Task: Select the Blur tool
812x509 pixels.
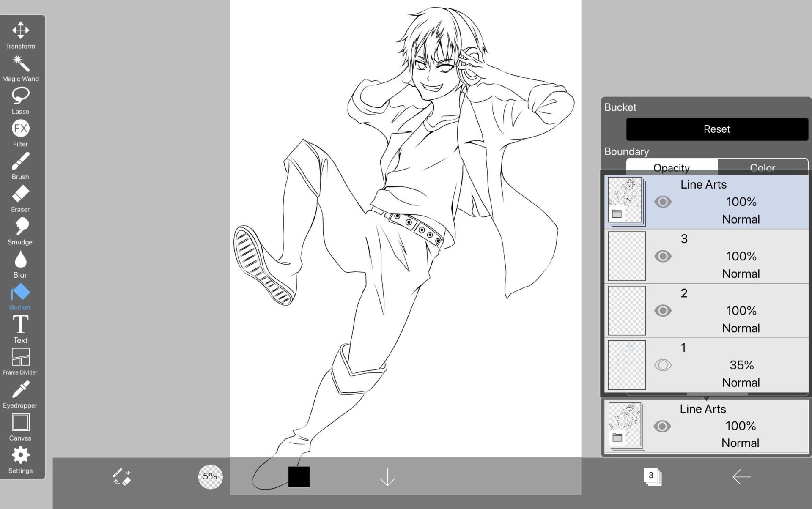Action: click(20, 264)
